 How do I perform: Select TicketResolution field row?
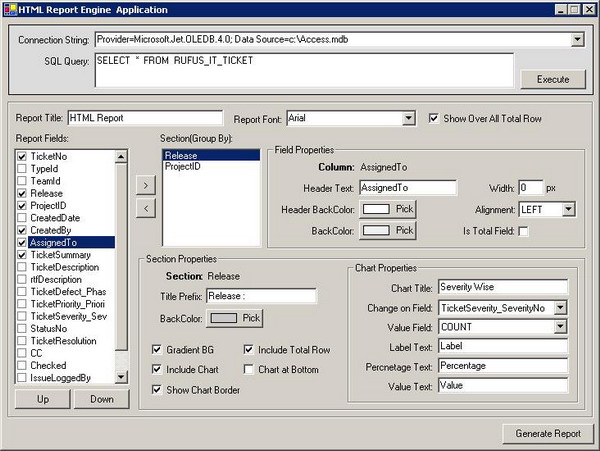65,341
